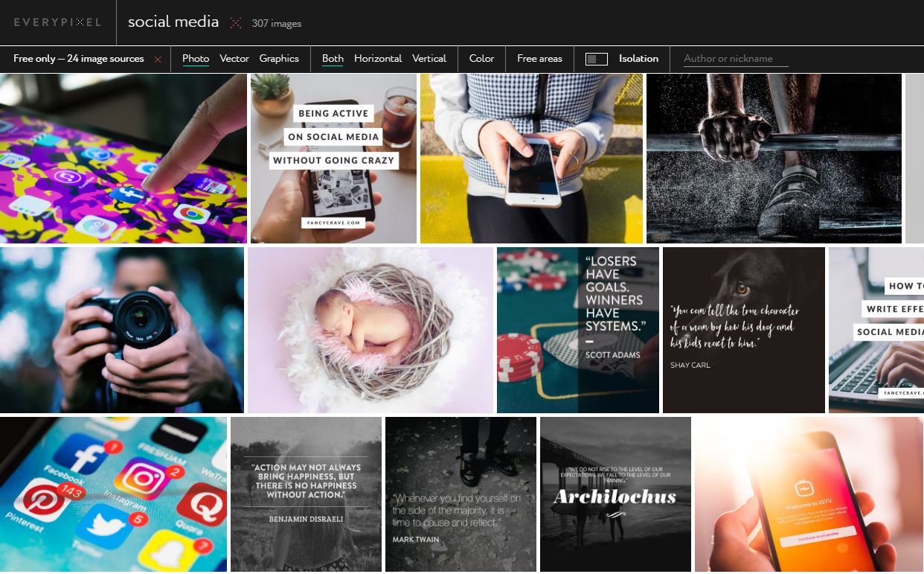Open the finger tapping colorful tablet photo
Screen dimensions: 924x574
123,159
